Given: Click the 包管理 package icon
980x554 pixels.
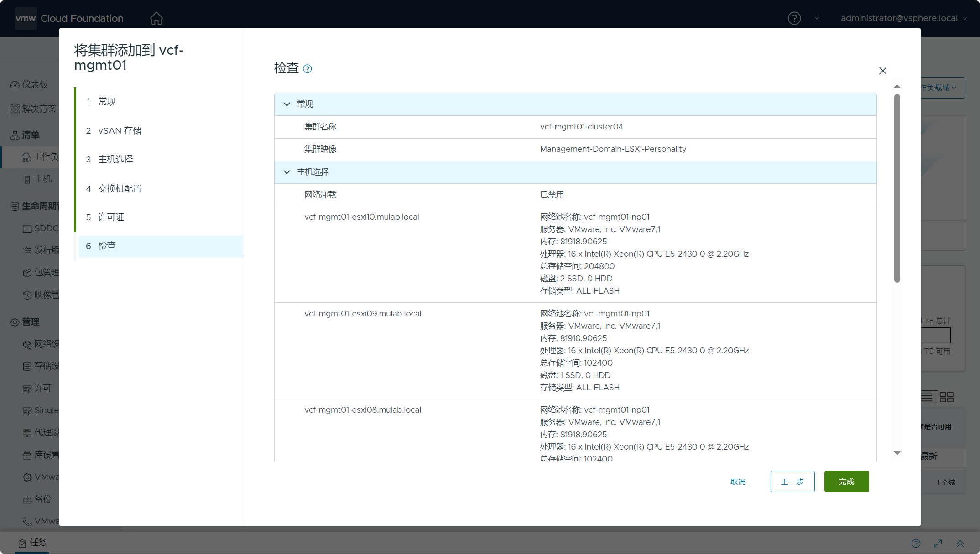Looking at the screenshot, I should [x=27, y=273].
